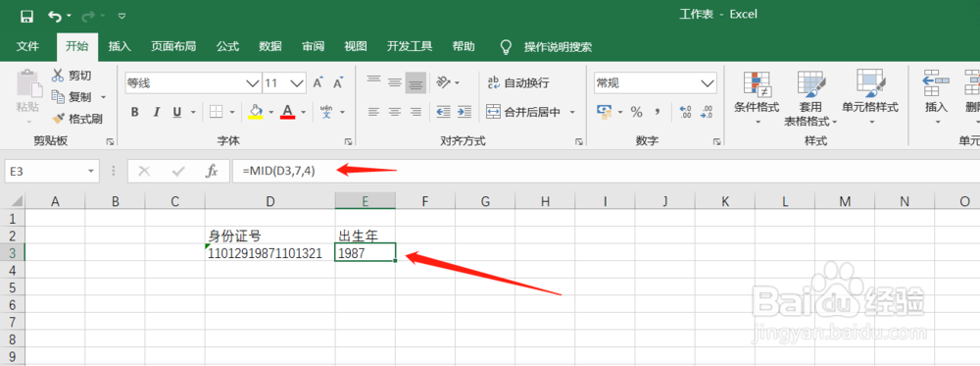Screen dimensions: 980x366
Task: Apply percent style %
Action: (636, 112)
